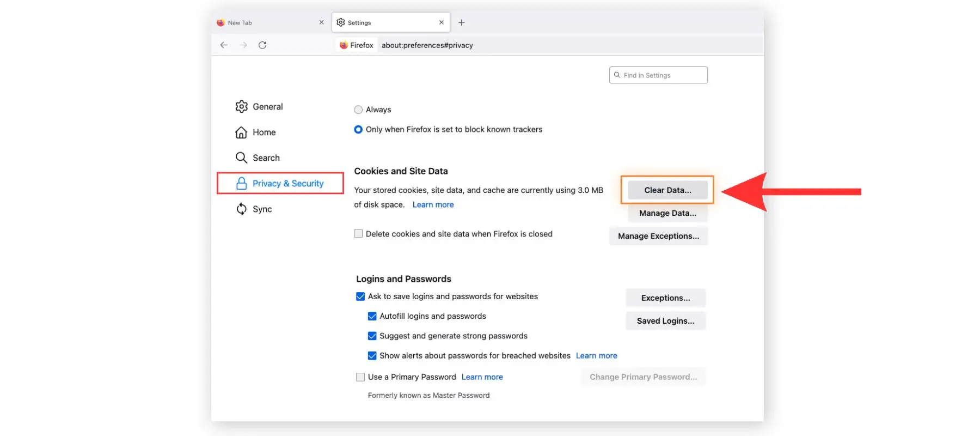Enable Use a Primary Password checkbox
The height and width of the screenshot is (436, 980).
tap(360, 377)
